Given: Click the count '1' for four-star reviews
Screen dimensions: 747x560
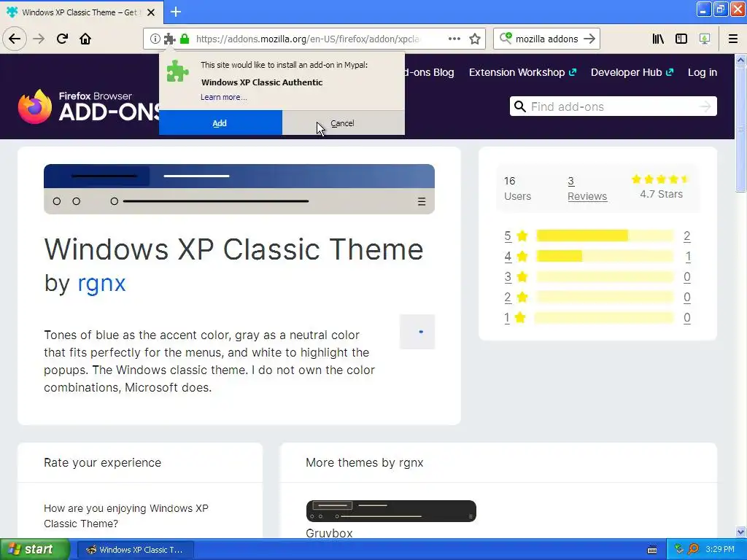Looking at the screenshot, I should point(688,256).
